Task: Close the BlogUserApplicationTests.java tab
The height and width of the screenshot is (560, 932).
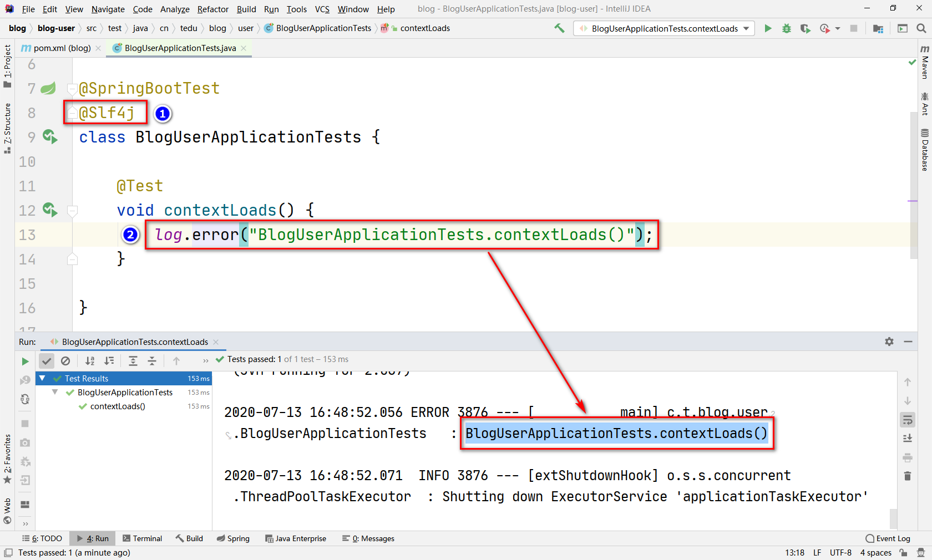Action: pyautogui.click(x=244, y=48)
